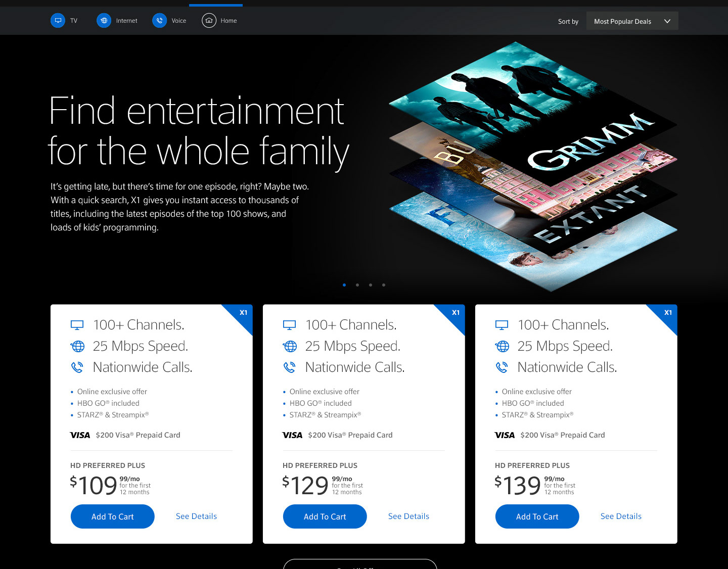Click the Voice phone icon in navigation
The width and height of the screenshot is (728, 569).
(159, 21)
